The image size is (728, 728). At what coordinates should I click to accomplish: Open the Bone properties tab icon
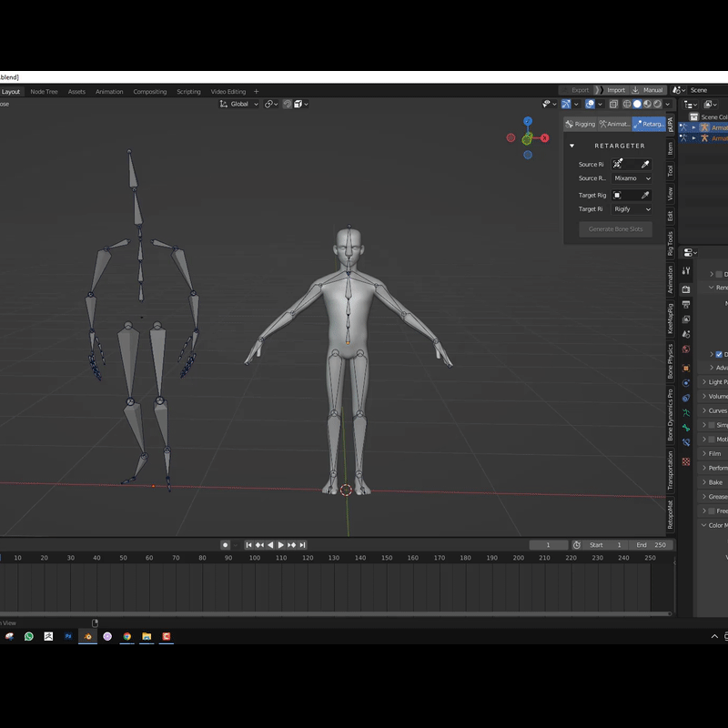(x=686, y=428)
